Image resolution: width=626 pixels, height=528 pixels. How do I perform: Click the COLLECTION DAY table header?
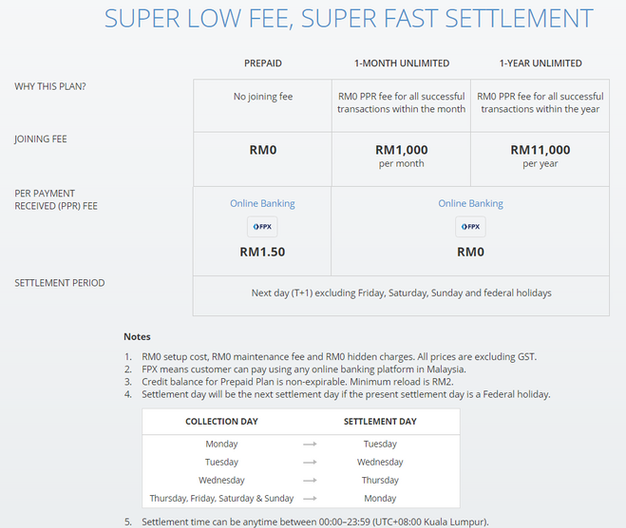(x=222, y=421)
